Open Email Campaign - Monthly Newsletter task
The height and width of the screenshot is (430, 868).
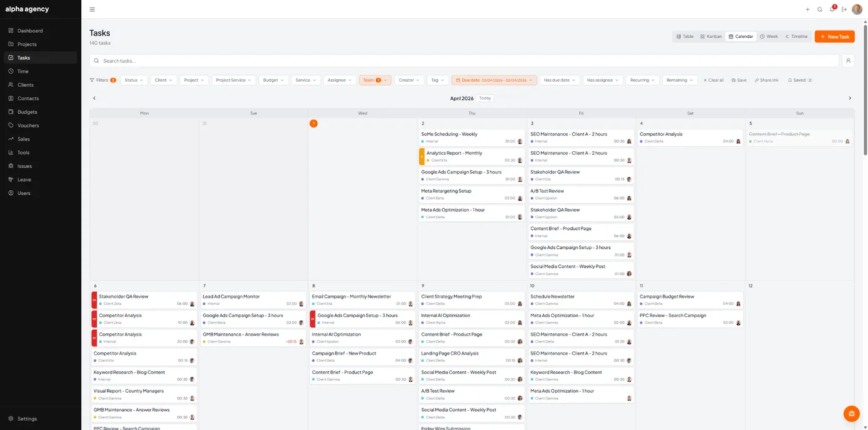(362, 300)
